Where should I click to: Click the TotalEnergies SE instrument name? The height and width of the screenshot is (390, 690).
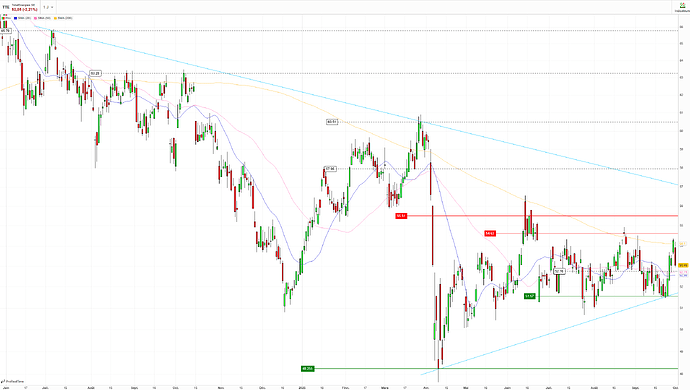(23, 5)
